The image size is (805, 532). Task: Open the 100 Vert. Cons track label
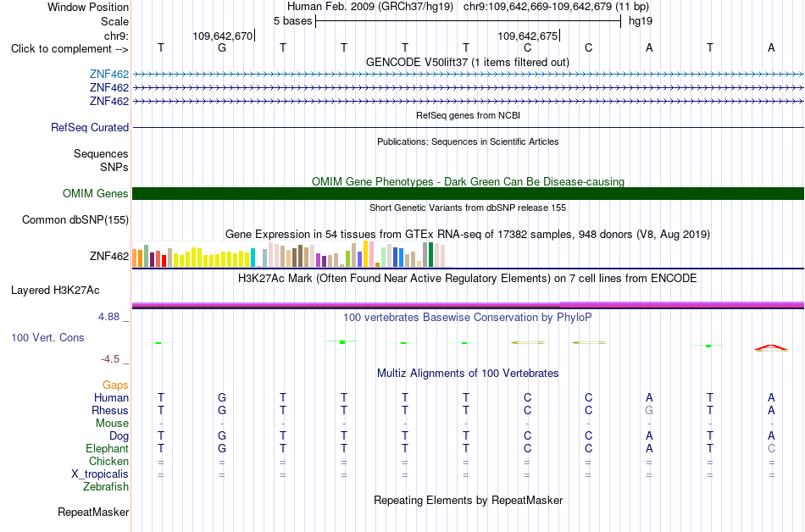coord(47,337)
